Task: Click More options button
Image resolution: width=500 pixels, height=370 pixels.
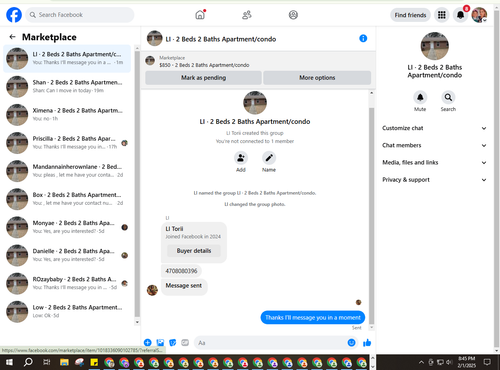Action: [317, 78]
